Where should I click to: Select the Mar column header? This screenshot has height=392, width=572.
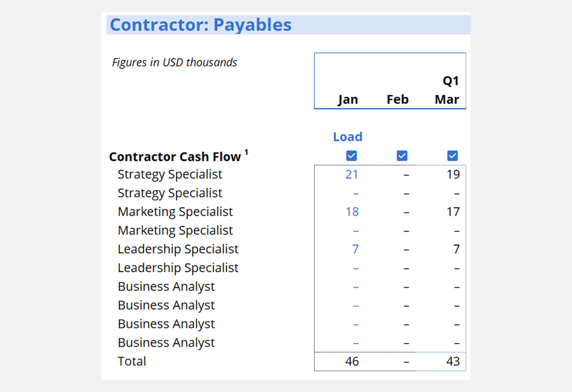447,100
